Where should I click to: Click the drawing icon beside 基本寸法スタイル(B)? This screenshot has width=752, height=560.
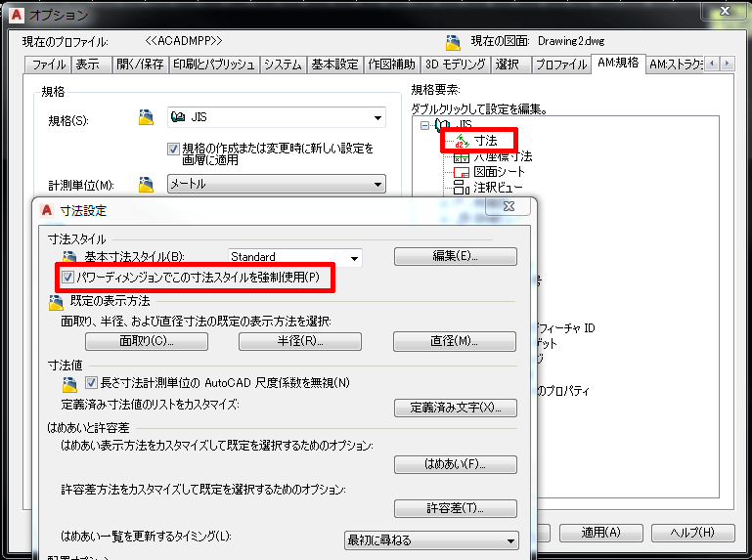click(69, 256)
